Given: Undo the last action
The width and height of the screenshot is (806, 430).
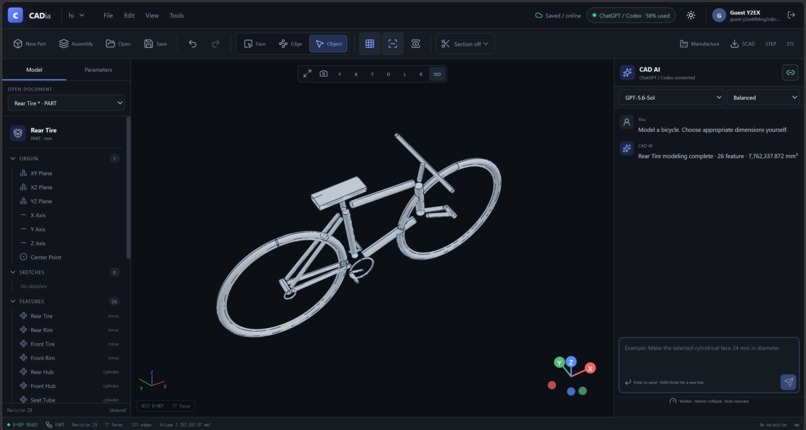Looking at the screenshot, I should [x=193, y=44].
